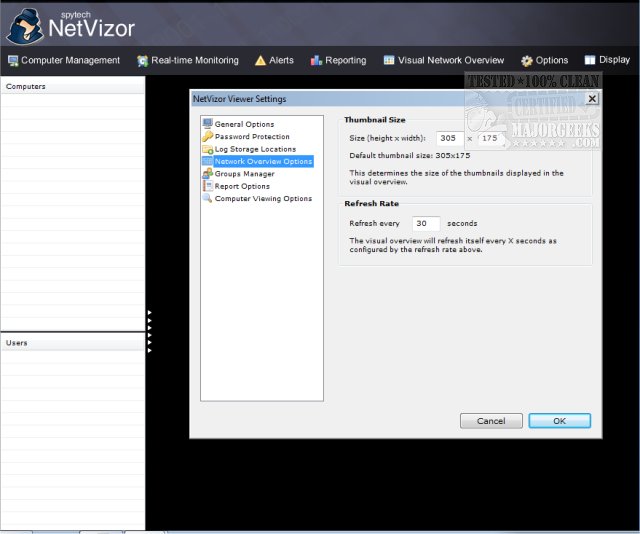
Task: Click the thumbnail height field showing 305
Action: click(x=450, y=138)
